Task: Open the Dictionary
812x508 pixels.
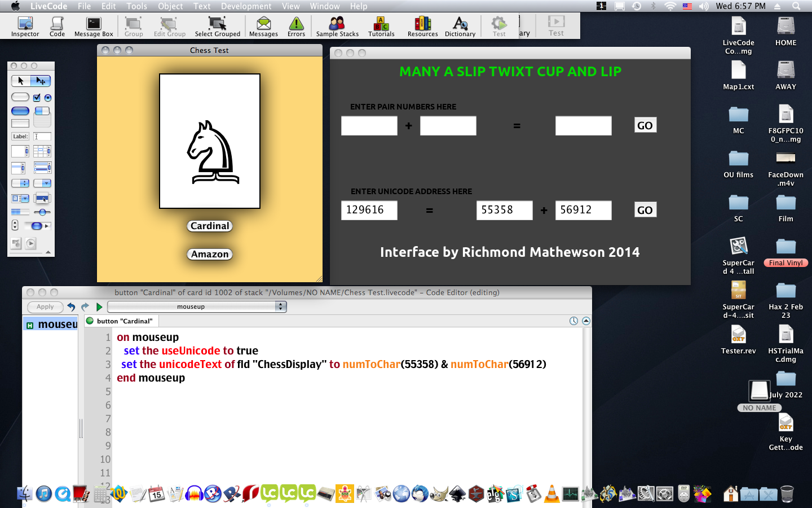Action: [x=460, y=27]
